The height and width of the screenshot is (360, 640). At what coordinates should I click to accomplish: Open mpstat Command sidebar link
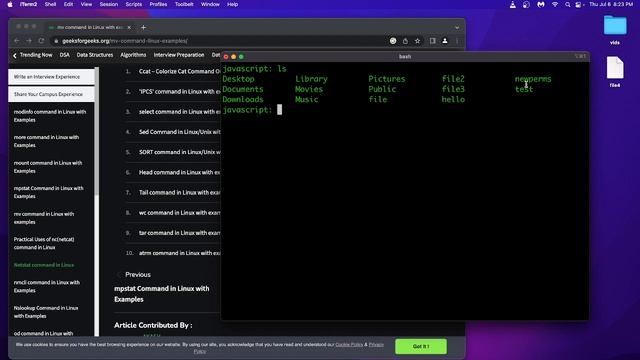pos(49,192)
